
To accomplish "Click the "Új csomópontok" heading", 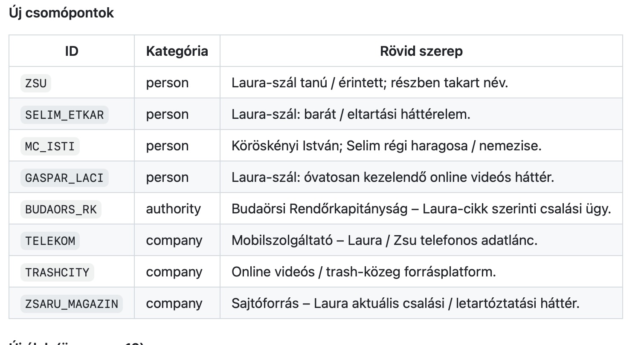I will (x=61, y=13).
